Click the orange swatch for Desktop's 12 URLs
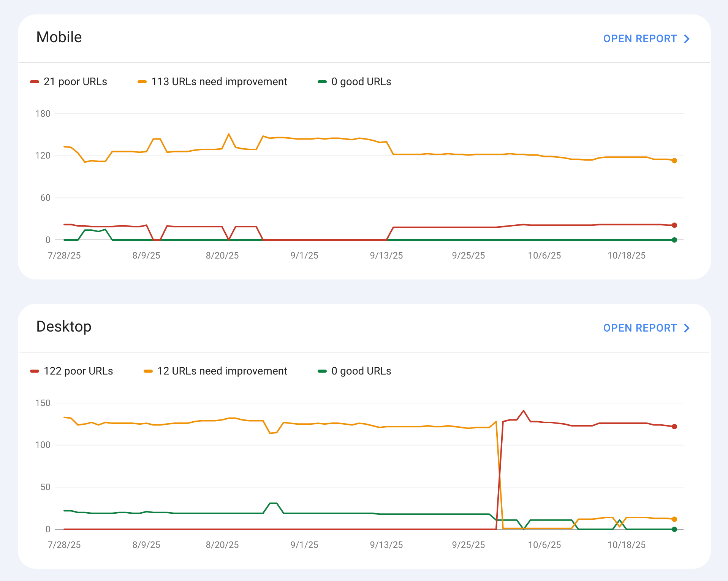This screenshot has width=728, height=581. (x=148, y=371)
